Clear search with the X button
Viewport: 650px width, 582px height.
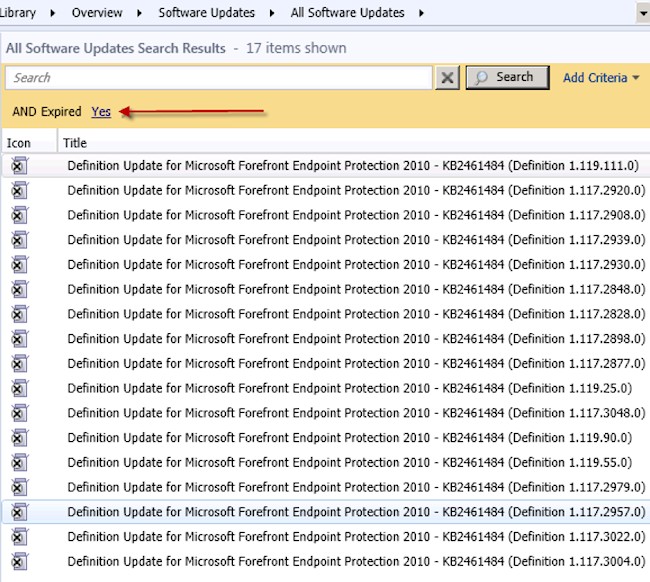(448, 78)
